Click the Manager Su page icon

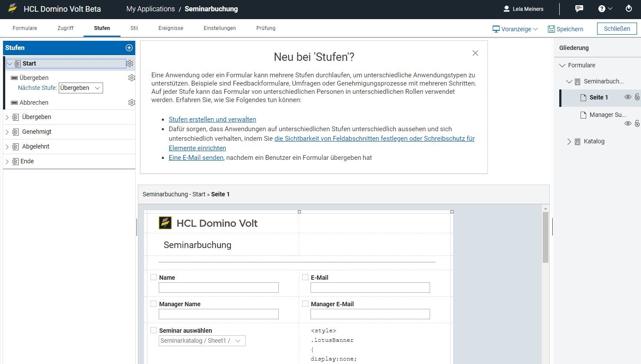(584, 115)
